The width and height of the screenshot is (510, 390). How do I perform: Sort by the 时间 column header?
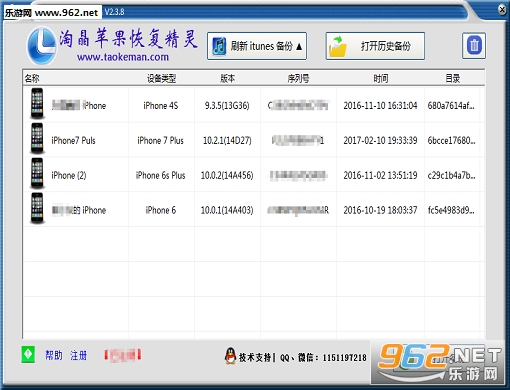(380, 78)
